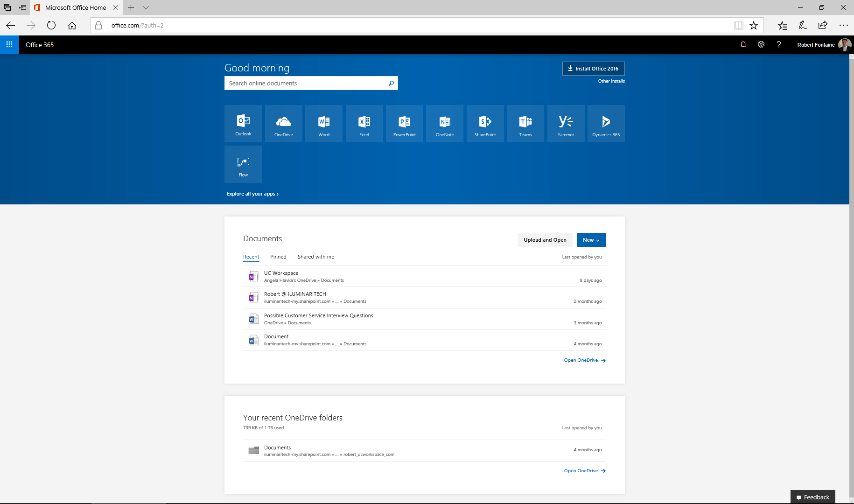Viewport: 854px width, 504px height.
Task: View site security lock icon
Action: point(98,25)
